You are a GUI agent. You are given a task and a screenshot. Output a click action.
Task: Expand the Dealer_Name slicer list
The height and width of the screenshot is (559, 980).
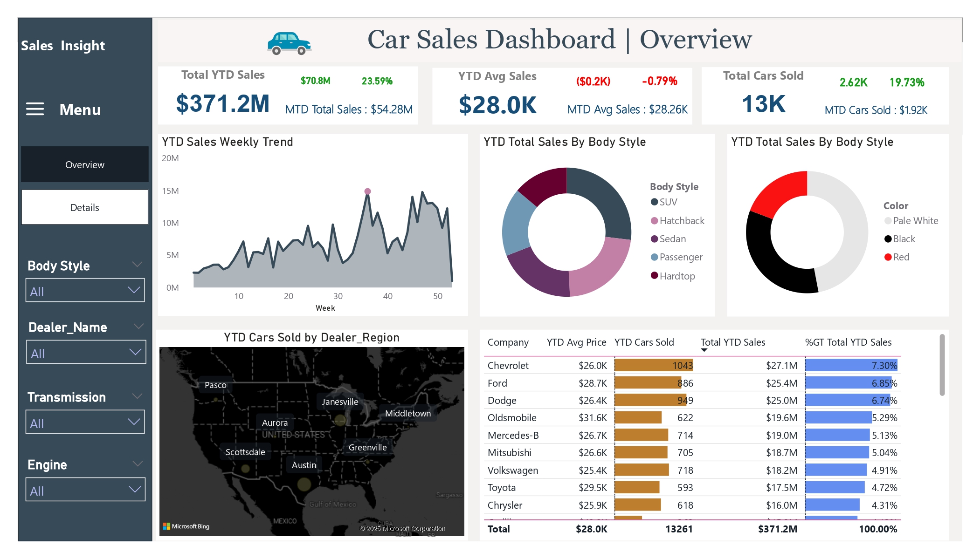click(136, 352)
